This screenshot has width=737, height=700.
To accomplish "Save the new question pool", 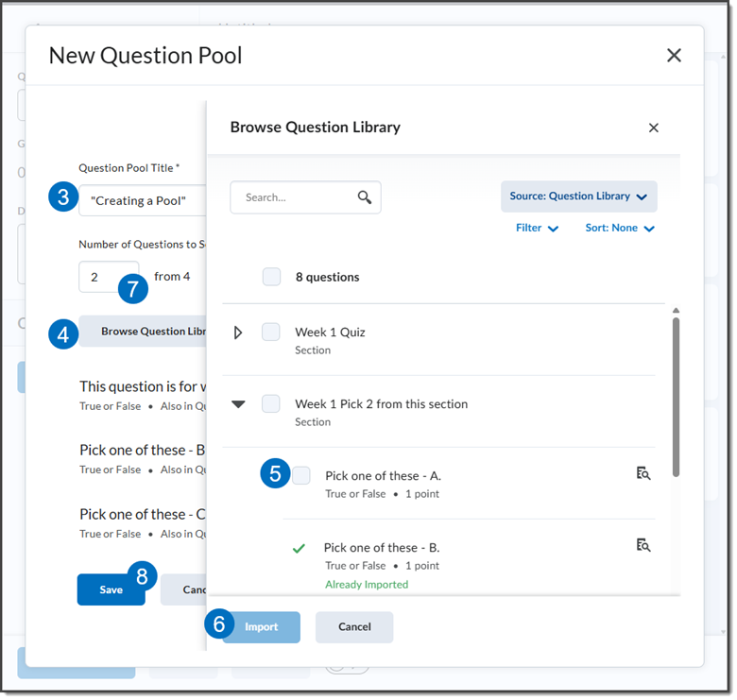I will click(x=111, y=589).
